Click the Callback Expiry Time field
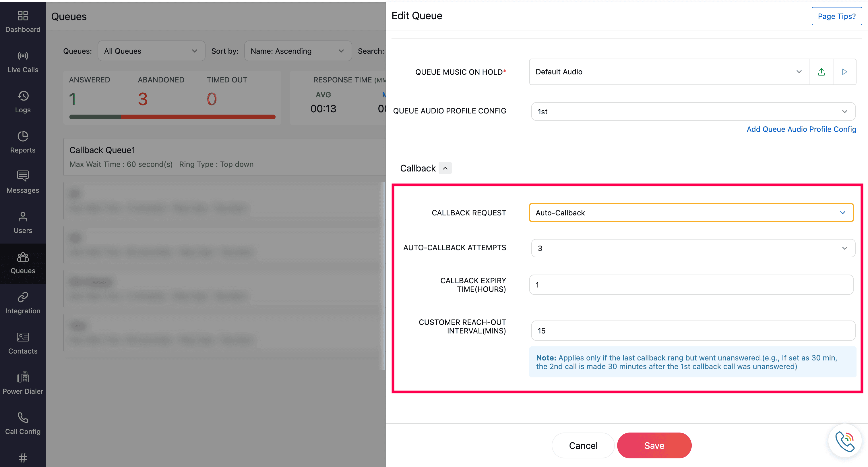This screenshot has height=467, width=868. point(691,285)
